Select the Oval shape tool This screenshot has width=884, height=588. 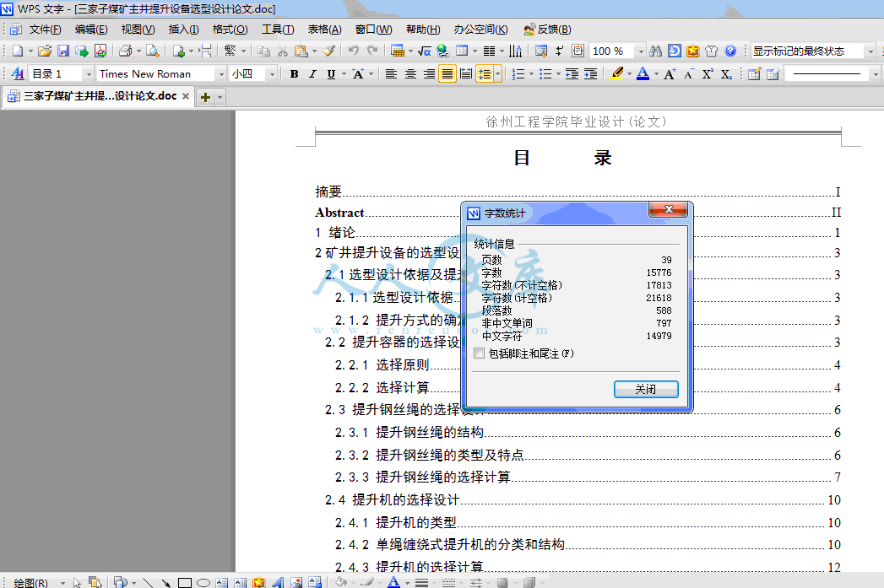(203, 583)
